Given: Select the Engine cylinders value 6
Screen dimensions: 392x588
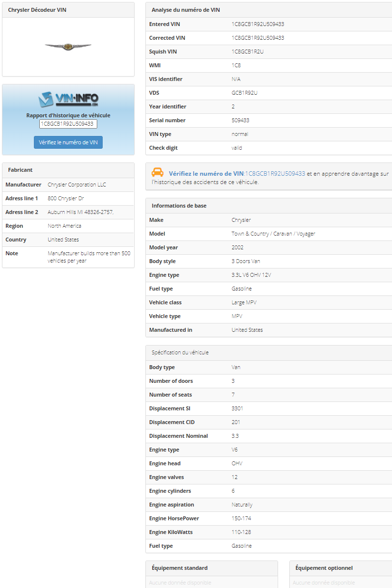Looking at the screenshot, I should 233,491.
